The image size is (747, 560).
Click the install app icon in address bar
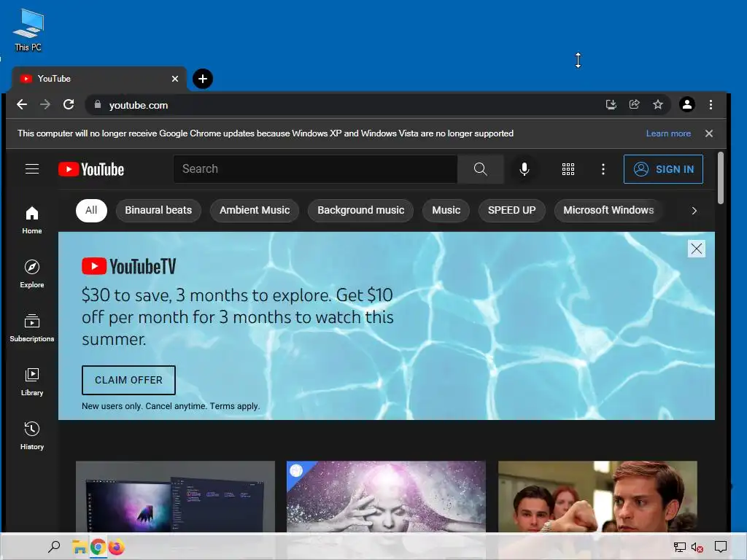pos(611,104)
